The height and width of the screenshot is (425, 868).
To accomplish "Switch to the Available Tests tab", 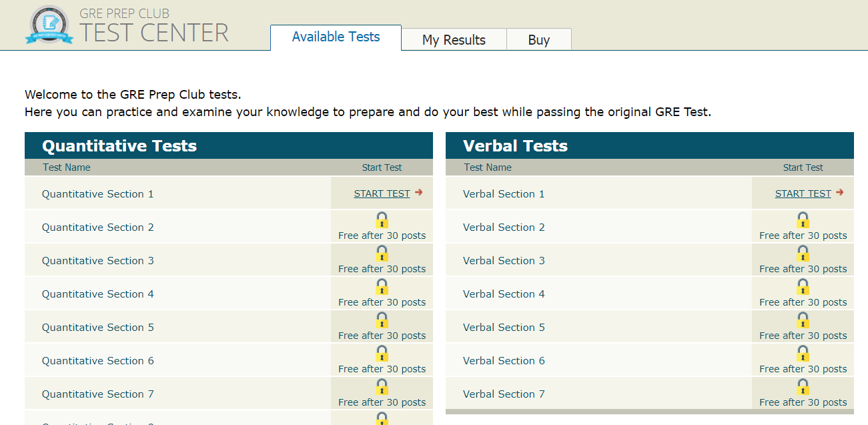I will [x=336, y=37].
